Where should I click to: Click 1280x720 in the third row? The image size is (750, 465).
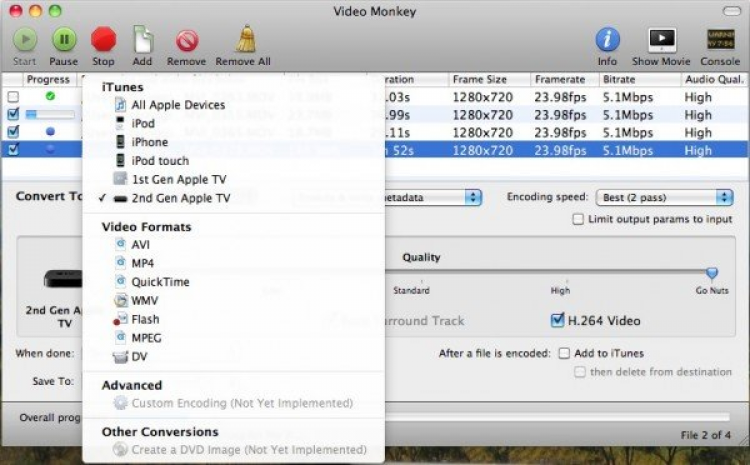(x=483, y=133)
